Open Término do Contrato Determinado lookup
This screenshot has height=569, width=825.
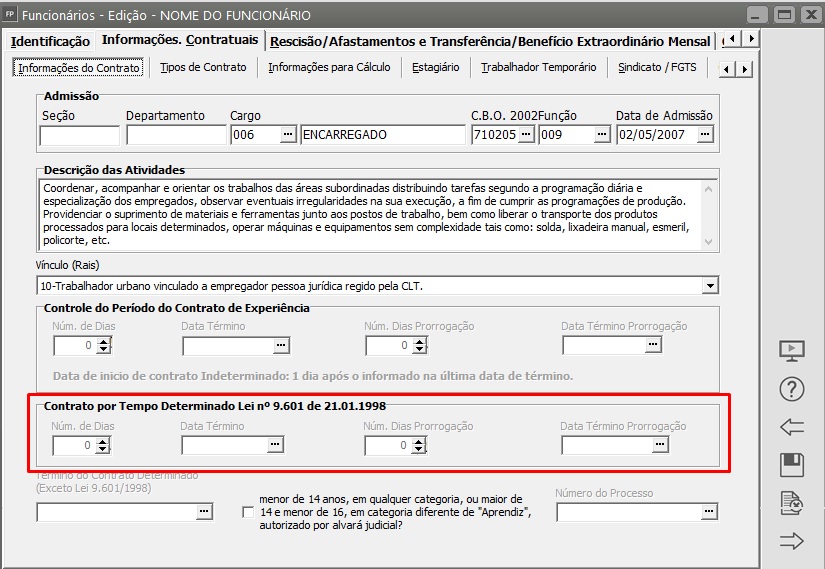(204, 512)
